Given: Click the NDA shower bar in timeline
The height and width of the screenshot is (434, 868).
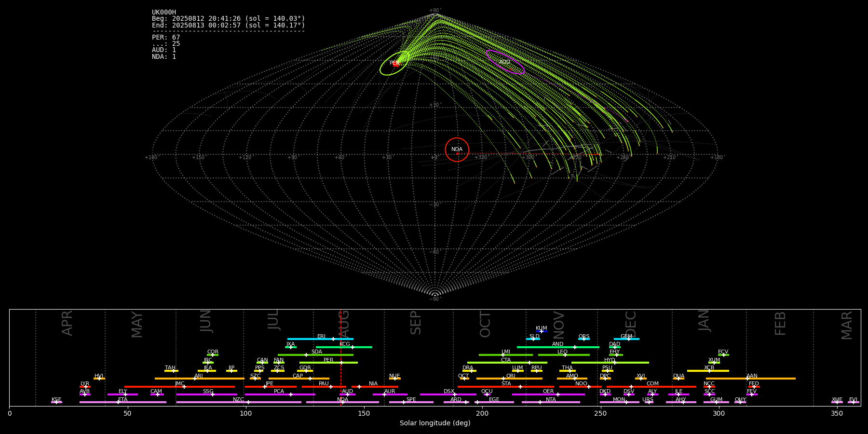Looking at the screenshot, I should [342, 402].
